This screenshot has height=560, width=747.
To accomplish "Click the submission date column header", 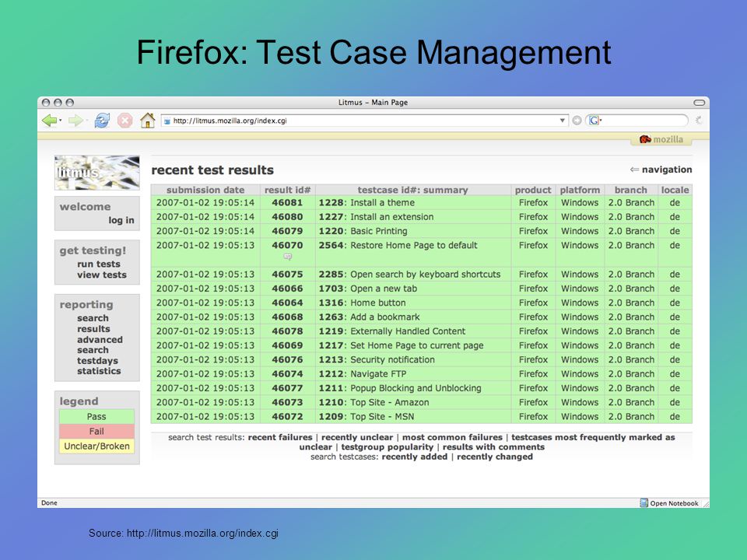I will pos(205,190).
